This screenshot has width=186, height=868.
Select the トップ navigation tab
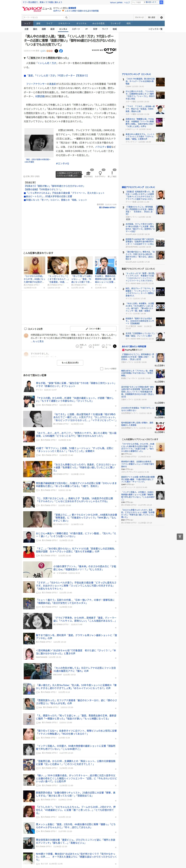click(x=27, y=23)
